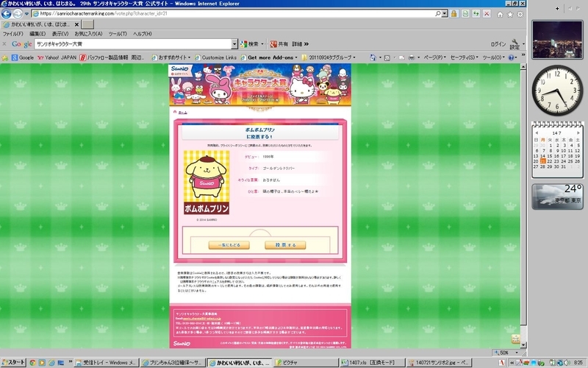Viewport: 588px width, 368px height.
Task: Open a new blank tab
Action: (x=87, y=24)
